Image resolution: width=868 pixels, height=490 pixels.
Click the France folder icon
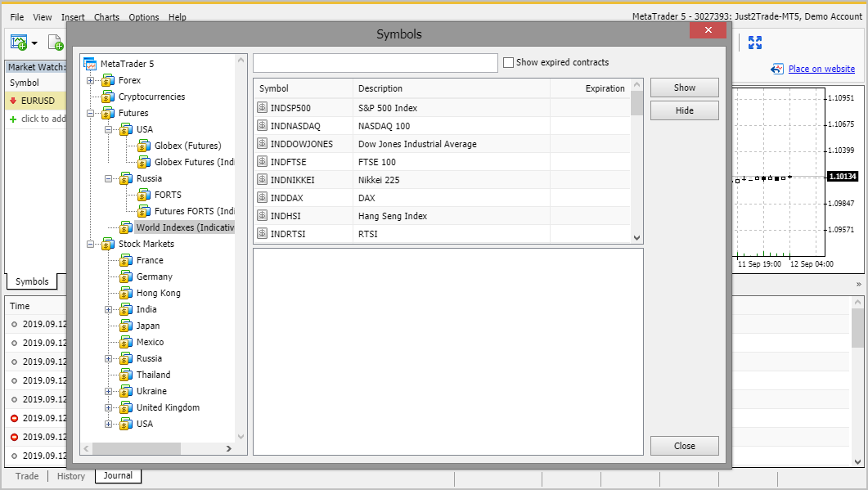pyautogui.click(x=126, y=260)
